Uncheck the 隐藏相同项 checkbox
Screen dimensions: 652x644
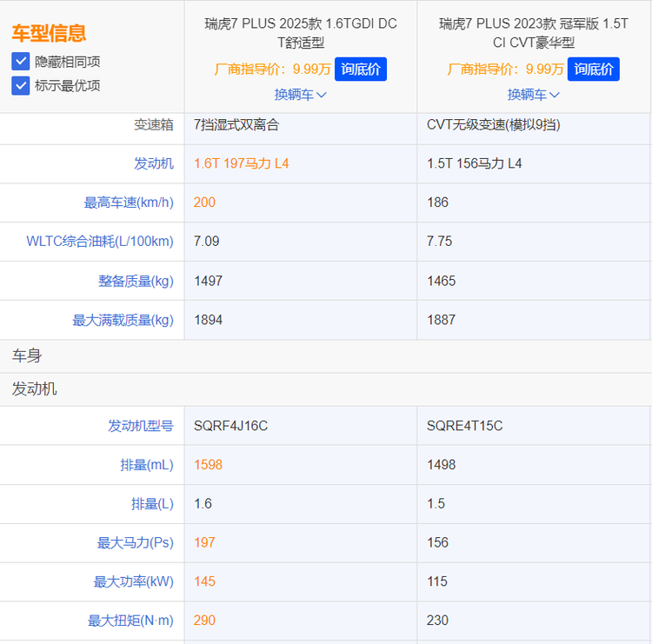[x=21, y=62]
